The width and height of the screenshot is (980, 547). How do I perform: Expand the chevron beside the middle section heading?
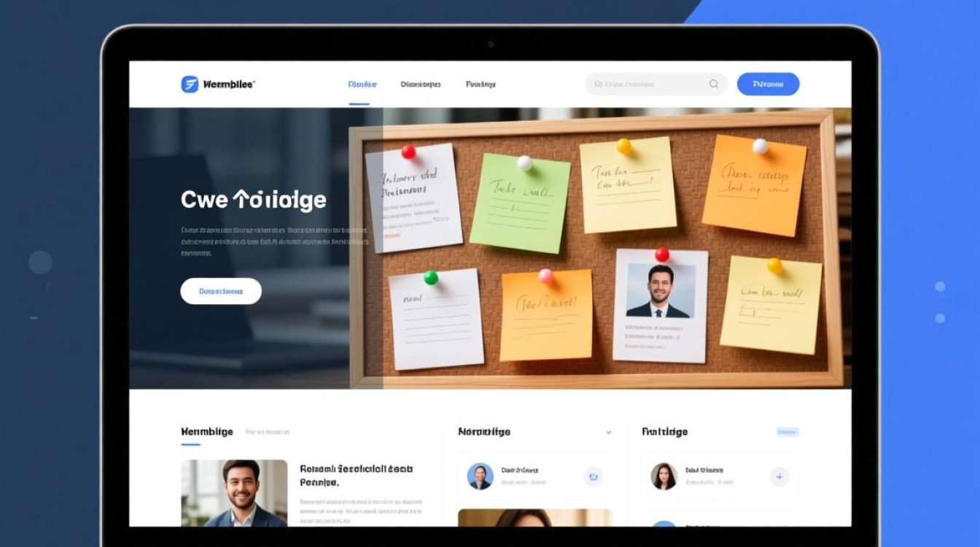coord(608,432)
